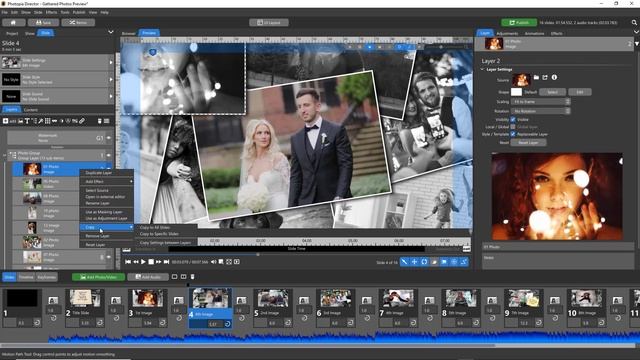
Task: Toggle visibility eye of Photo Group layer
Action: point(109,155)
